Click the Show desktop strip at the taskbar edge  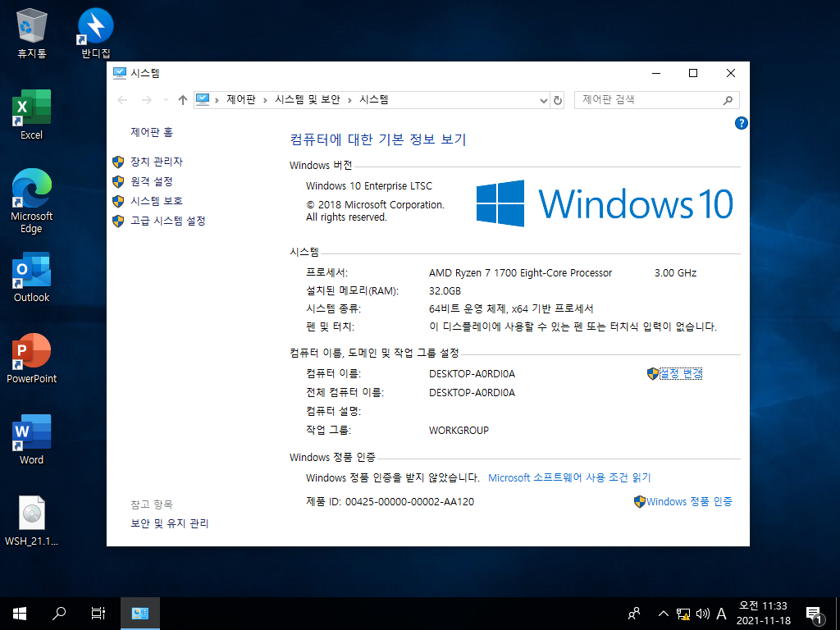838,614
